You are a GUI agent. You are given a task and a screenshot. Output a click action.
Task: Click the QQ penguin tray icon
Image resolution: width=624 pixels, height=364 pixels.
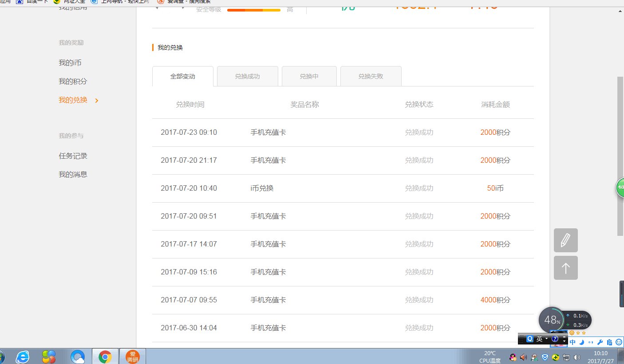click(x=513, y=357)
